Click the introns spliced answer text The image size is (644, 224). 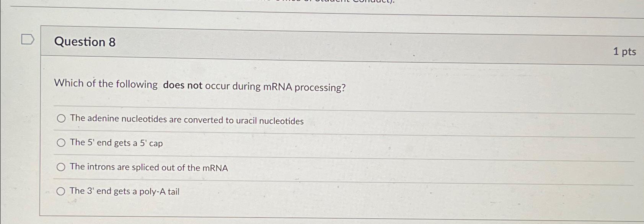pyautogui.click(x=149, y=167)
